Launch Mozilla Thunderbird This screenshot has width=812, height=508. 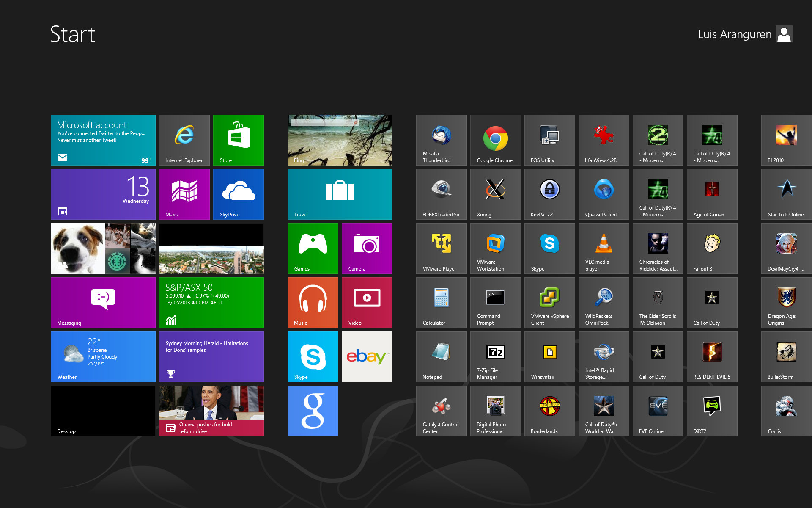[x=441, y=140]
